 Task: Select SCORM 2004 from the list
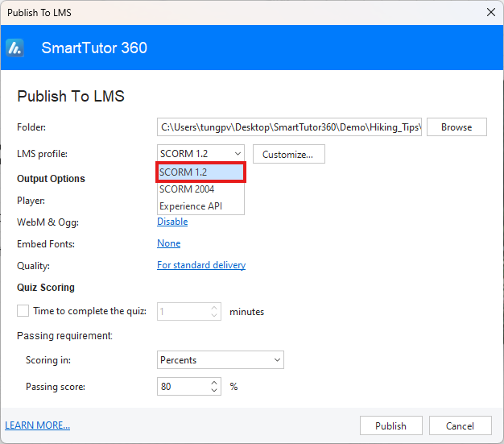tap(201, 189)
